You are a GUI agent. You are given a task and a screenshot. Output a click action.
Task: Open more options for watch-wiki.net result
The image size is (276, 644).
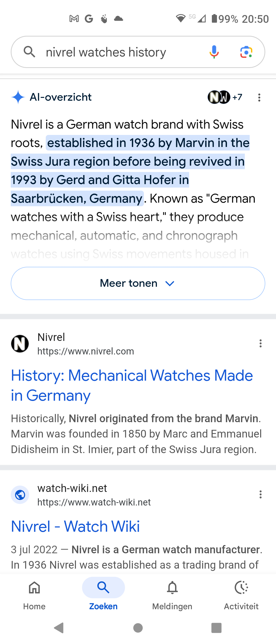tap(260, 494)
